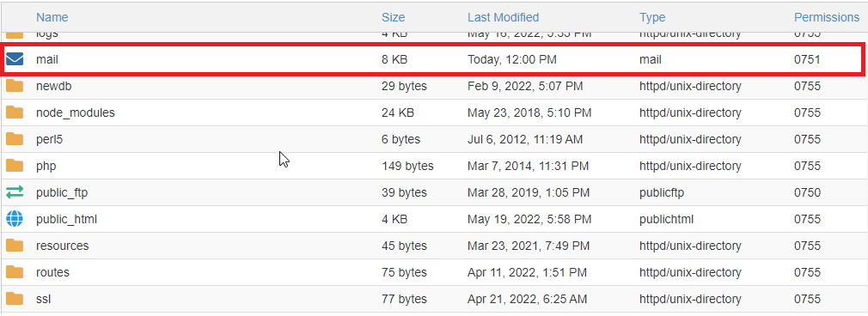Select the newdb folder icon

[x=15, y=86]
